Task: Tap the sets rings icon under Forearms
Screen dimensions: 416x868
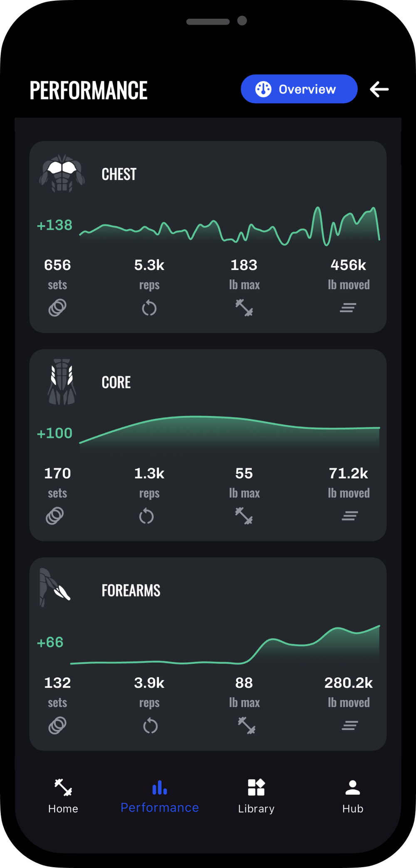Action: click(x=57, y=726)
